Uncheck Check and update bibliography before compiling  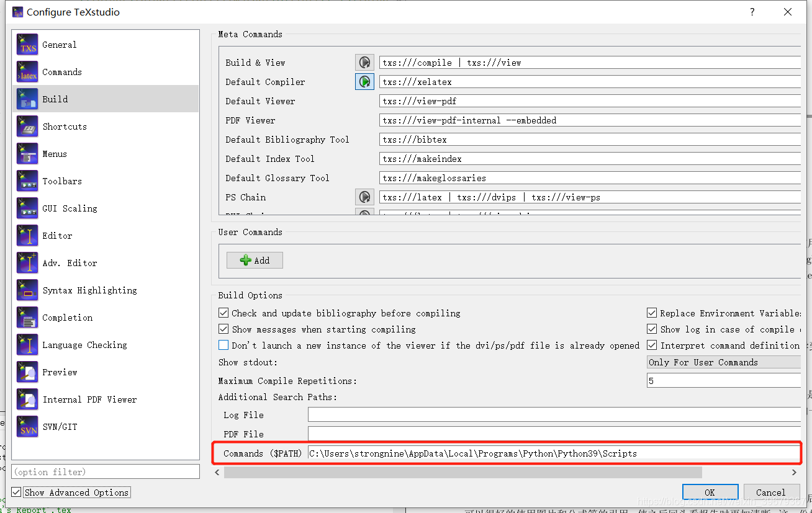coord(223,313)
